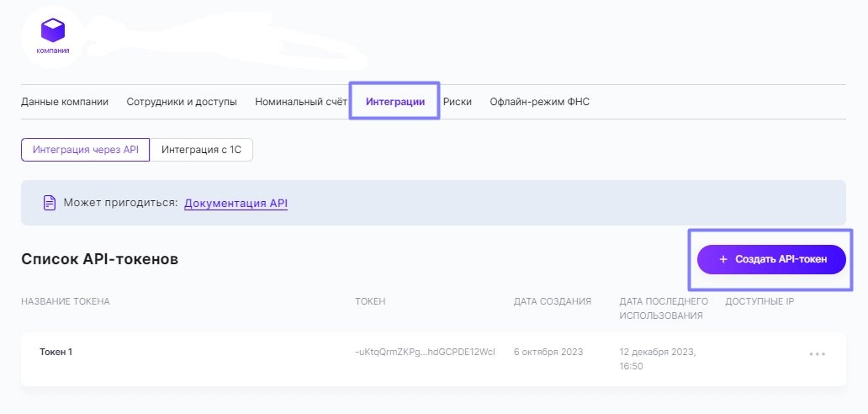Click the Название токена column header
The height and width of the screenshot is (414, 868).
tap(66, 301)
